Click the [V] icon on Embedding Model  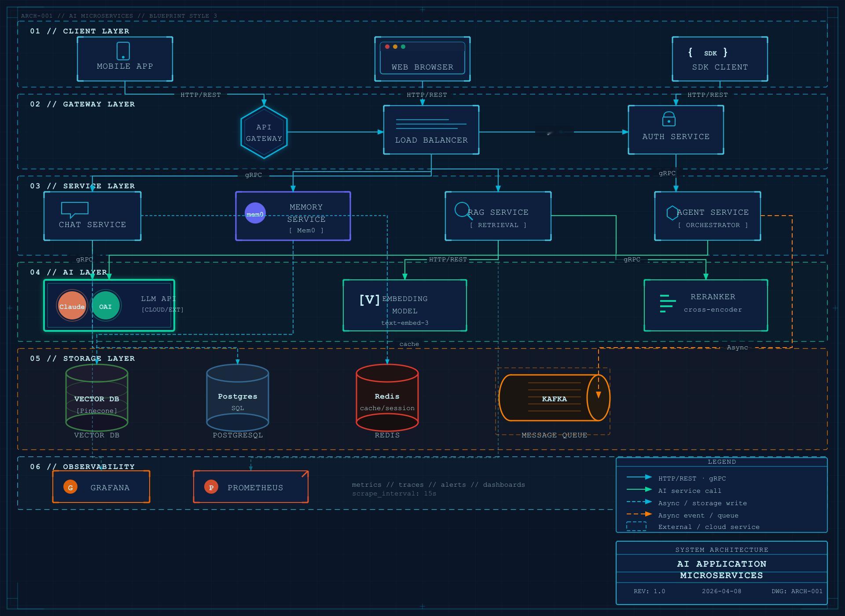[369, 299]
